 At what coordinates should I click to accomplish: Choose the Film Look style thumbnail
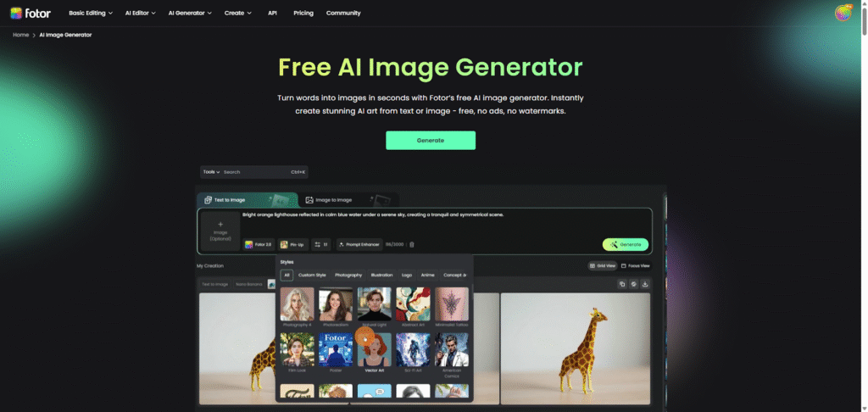(x=298, y=349)
